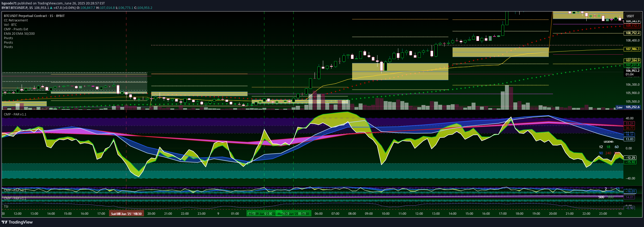Click the H:107,014.8 high value in header
The image size is (644, 227).
pos(105,8)
